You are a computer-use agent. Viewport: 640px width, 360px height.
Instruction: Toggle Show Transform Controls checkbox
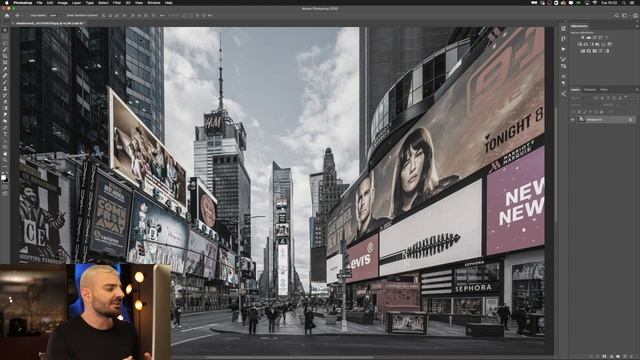point(65,16)
